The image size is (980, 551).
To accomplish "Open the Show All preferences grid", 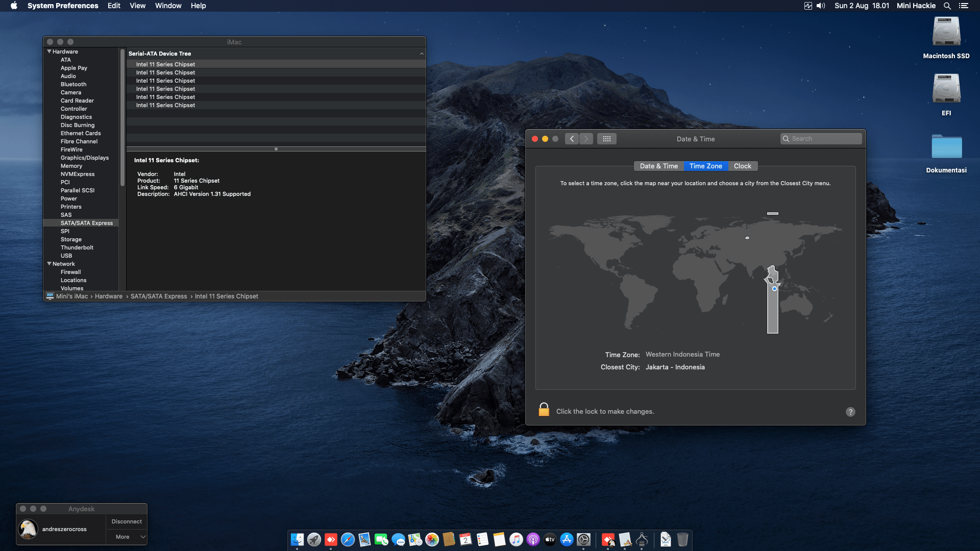I will point(606,139).
